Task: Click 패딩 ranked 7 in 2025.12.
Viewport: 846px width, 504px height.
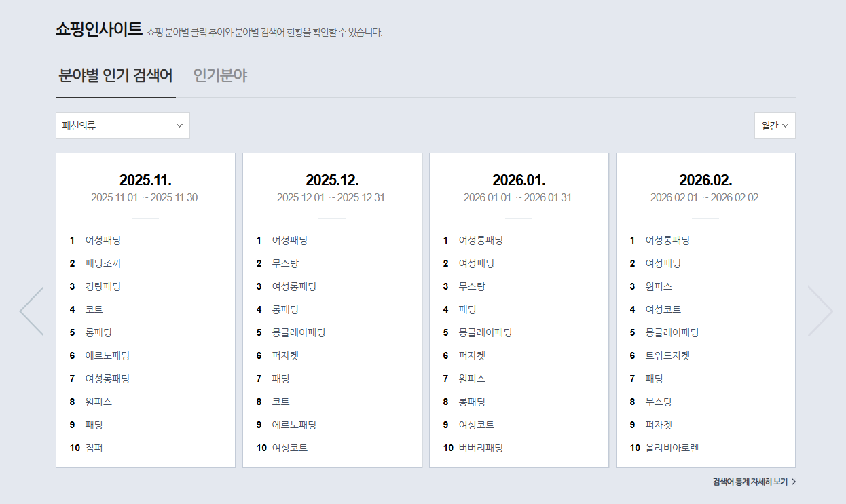Action: click(x=281, y=379)
